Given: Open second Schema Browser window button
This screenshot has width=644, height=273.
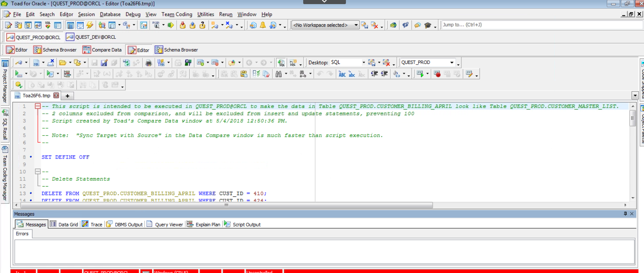Looking at the screenshot, I should tap(176, 50).
